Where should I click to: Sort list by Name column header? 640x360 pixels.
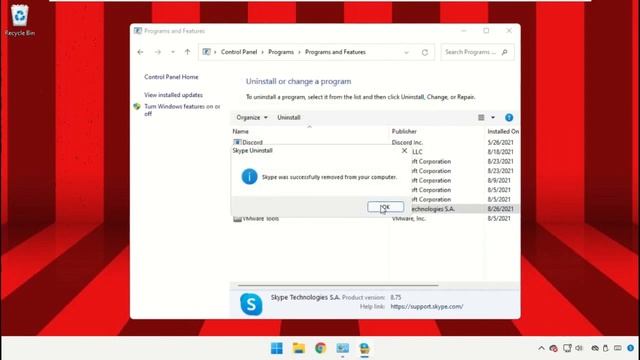(x=240, y=131)
